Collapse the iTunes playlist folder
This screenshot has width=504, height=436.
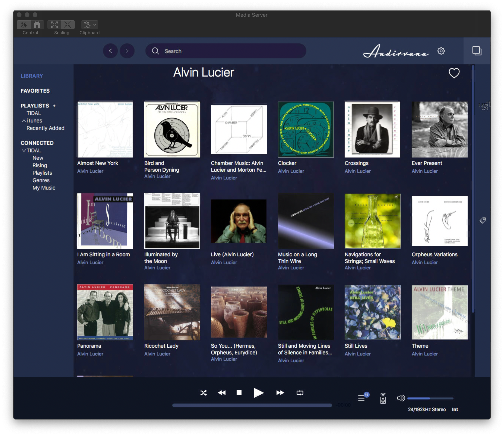(x=24, y=120)
